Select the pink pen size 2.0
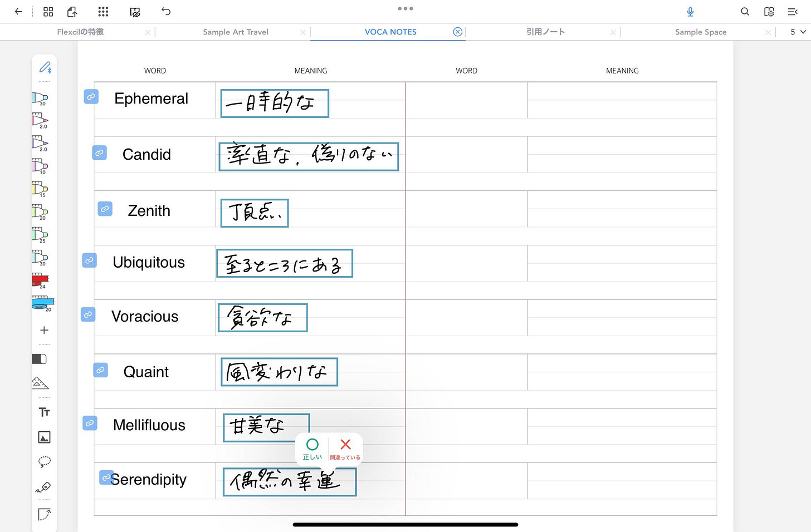The height and width of the screenshot is (532, 811). coord(40,121)
